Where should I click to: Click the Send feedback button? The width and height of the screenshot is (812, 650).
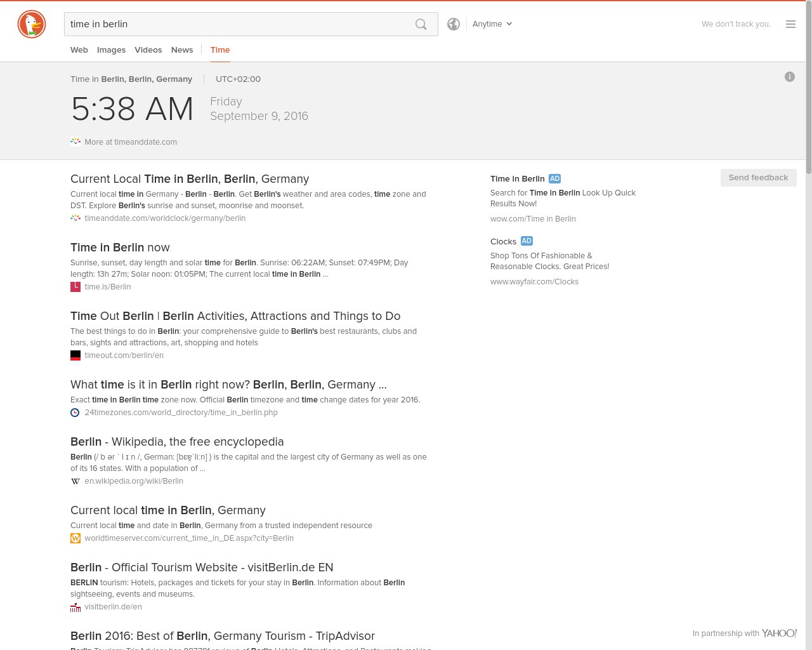click(758, 178)
